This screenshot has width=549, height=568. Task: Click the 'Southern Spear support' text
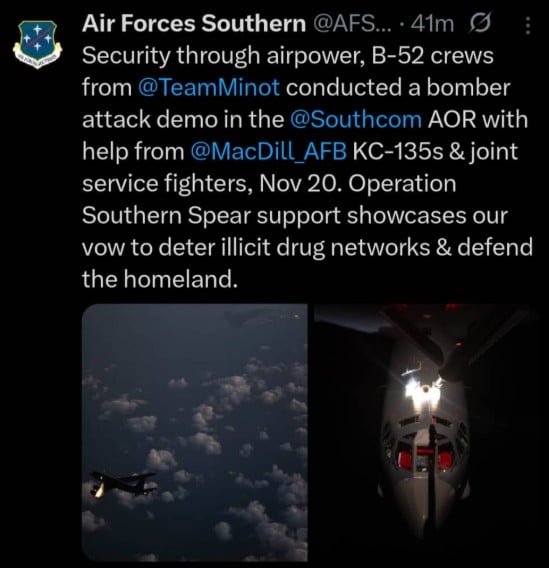pos(211,216)
